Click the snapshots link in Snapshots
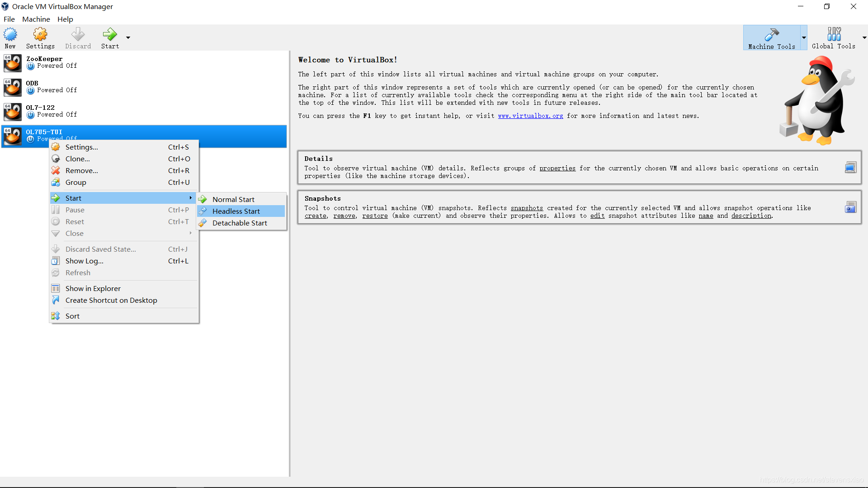This screenshot has height=488, width=868. [x=527, y=208]
